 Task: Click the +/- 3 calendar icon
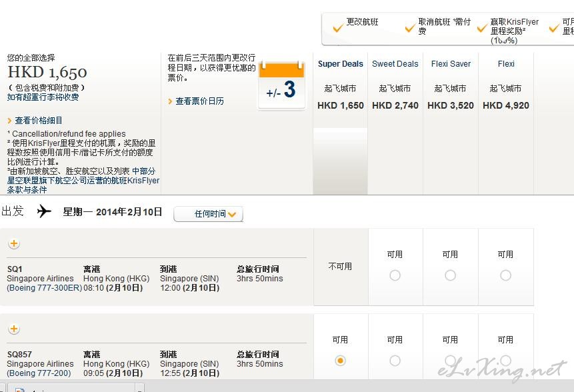click(x=281, y=85)
